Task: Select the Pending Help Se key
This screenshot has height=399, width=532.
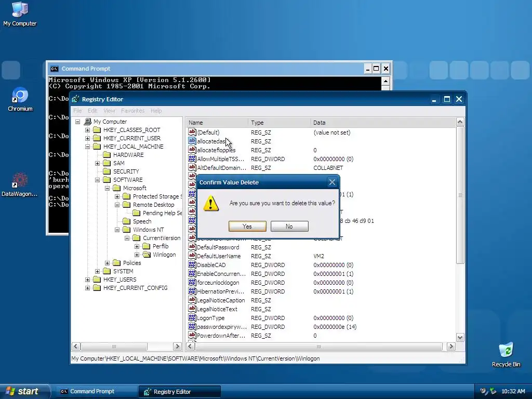Action: pyautogui.click(x=162, y=213)
